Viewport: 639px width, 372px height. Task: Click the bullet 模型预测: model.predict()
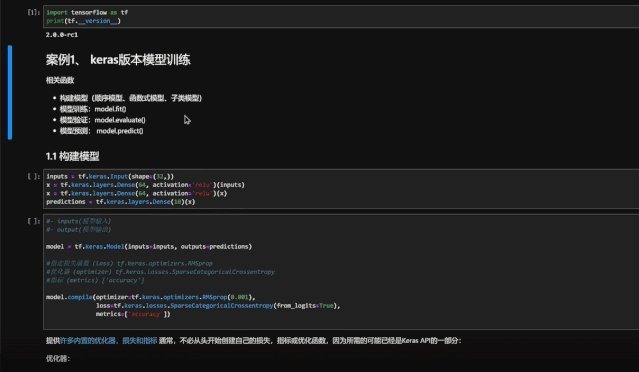coord(101,131)
